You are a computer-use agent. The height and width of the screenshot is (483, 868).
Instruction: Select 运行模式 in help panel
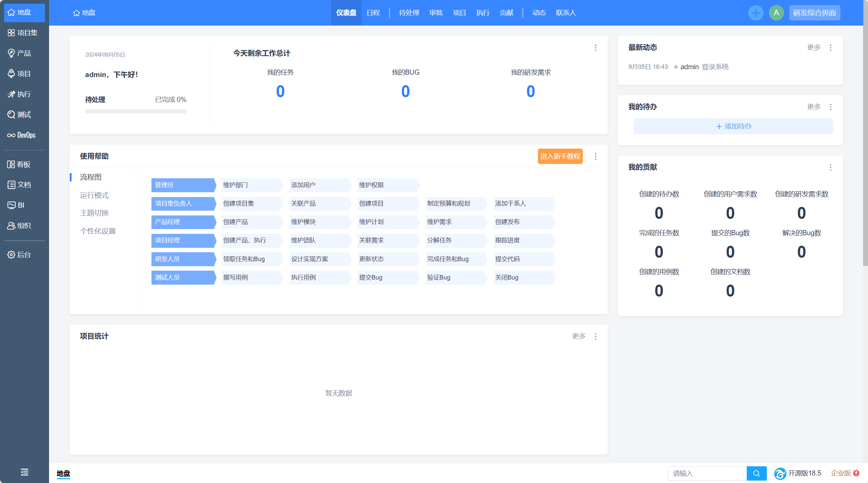tap(94, 195)
